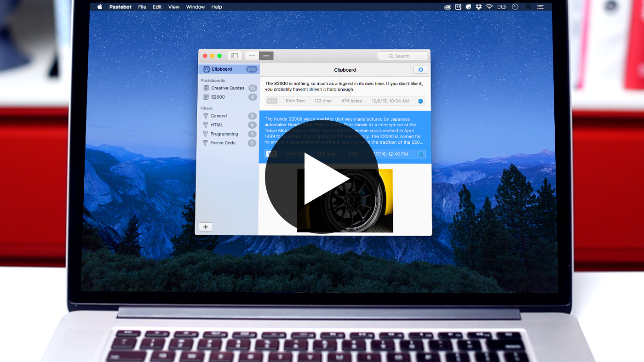Click the funnel icon next to General
This screenshot has height=362, width=644.
[x=206, y=116]
